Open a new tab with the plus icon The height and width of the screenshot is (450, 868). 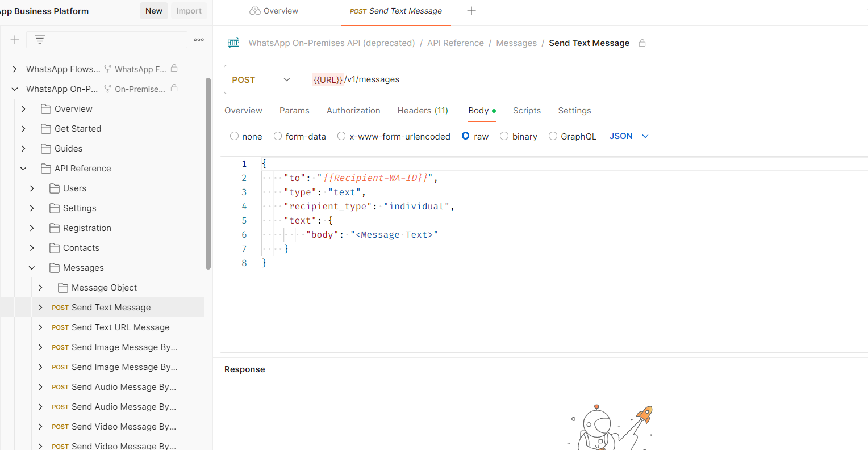click(471, 11)
